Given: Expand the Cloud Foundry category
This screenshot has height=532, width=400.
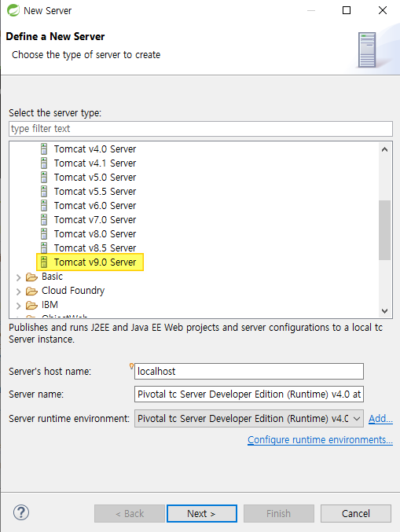Looking at the screenshot, I should [19, 292].
